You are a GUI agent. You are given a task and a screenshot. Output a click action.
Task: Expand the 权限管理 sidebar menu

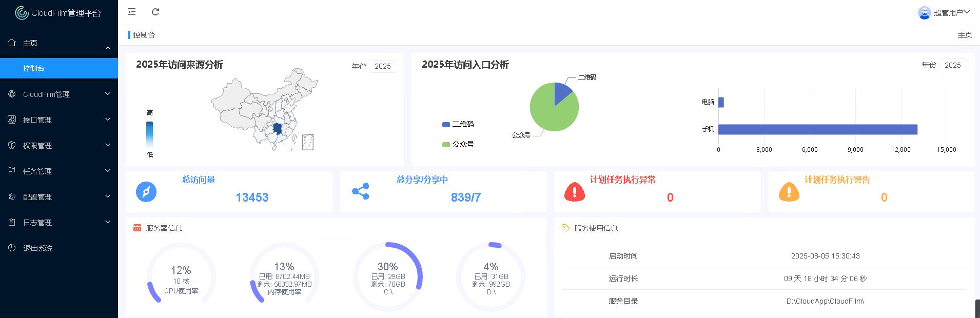(59, 145)
